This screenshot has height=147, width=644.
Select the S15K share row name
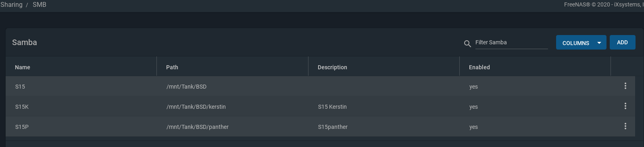coord(22,107)
